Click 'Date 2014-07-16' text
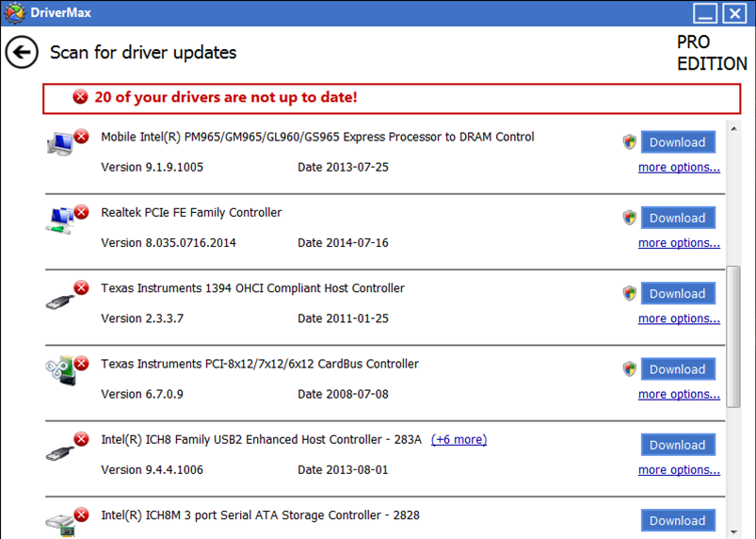Screen dimensions: 756x539 (343, 243)
